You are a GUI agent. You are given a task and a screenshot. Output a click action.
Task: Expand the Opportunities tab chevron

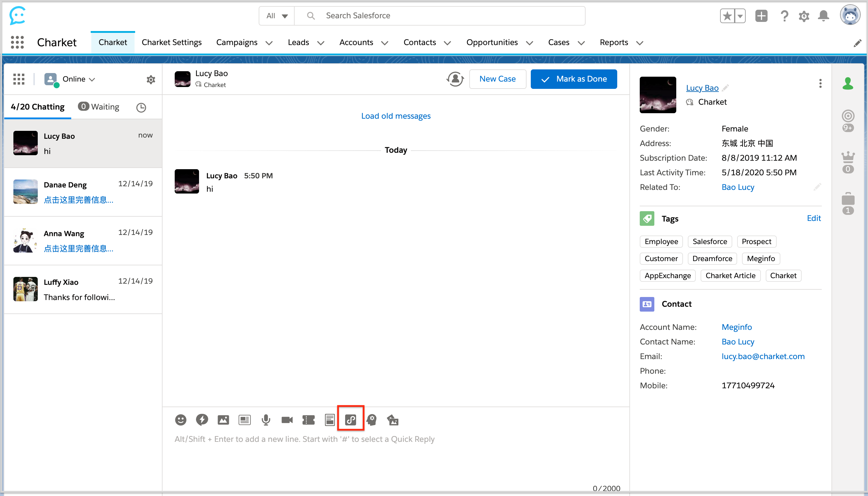(x=529, y=43)
